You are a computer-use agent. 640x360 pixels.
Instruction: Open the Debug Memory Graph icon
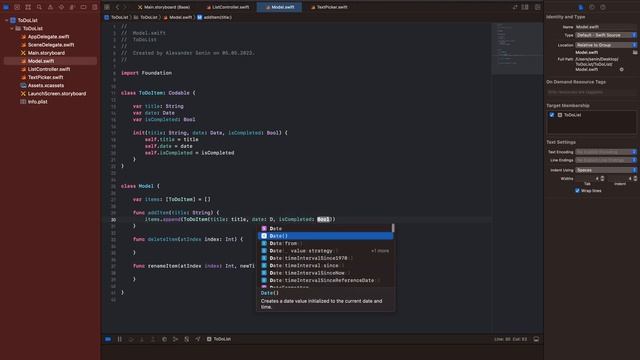[x=176, y=339]
